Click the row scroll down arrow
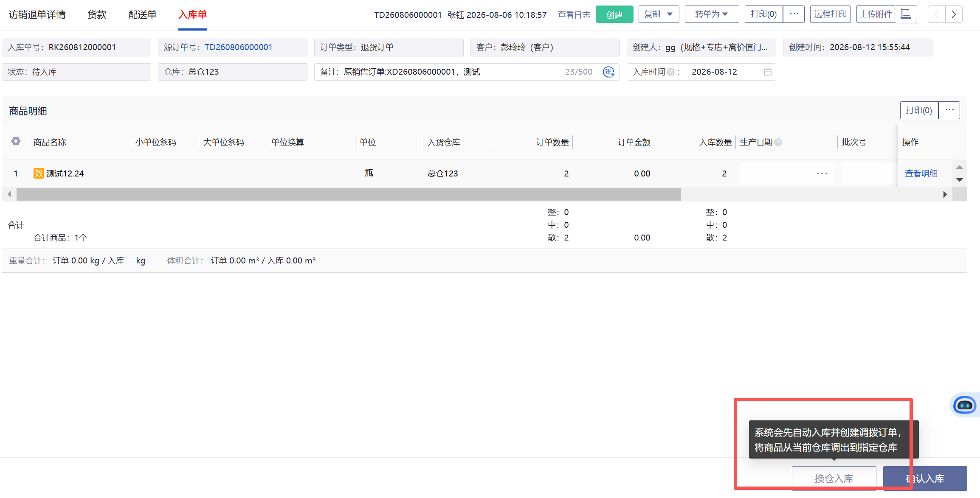The image size is (980, 498). click(959, 180)
